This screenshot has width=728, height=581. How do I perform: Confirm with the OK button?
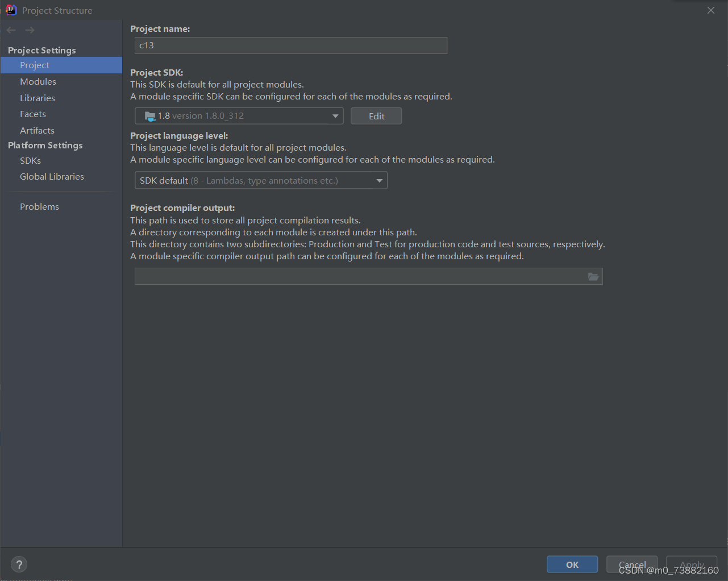click(572, 565)
